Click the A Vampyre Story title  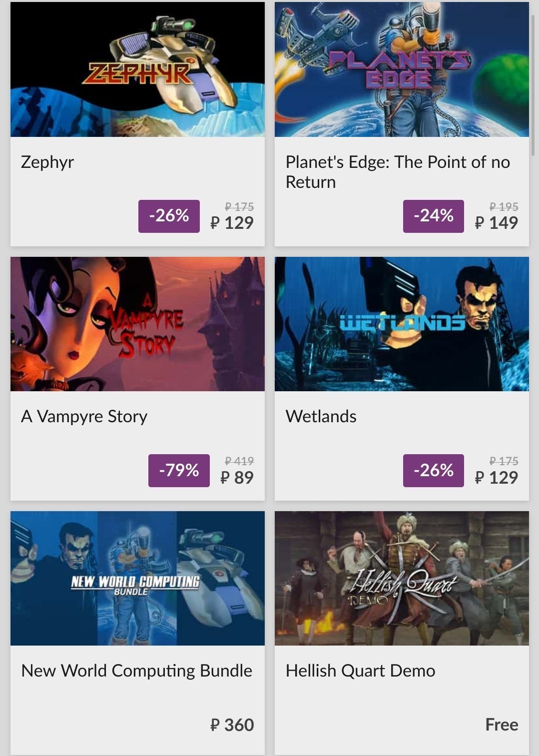point(84,417)
